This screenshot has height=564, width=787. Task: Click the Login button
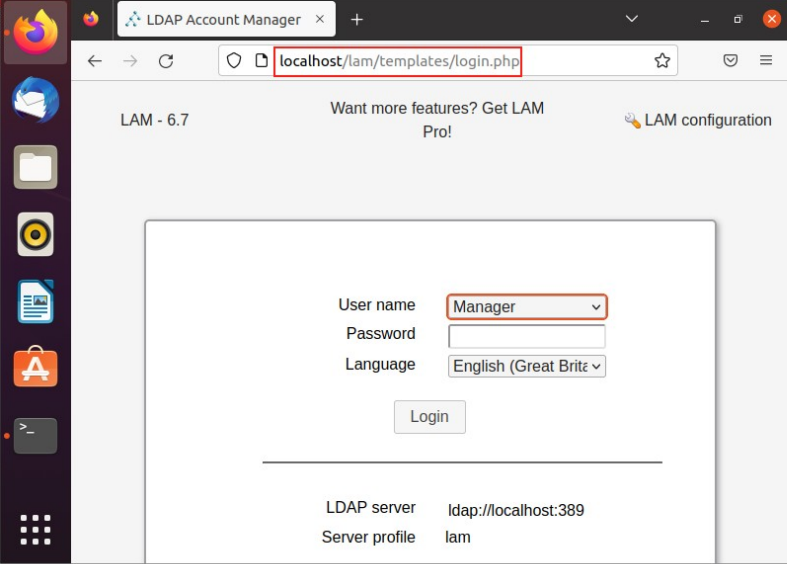429,416
